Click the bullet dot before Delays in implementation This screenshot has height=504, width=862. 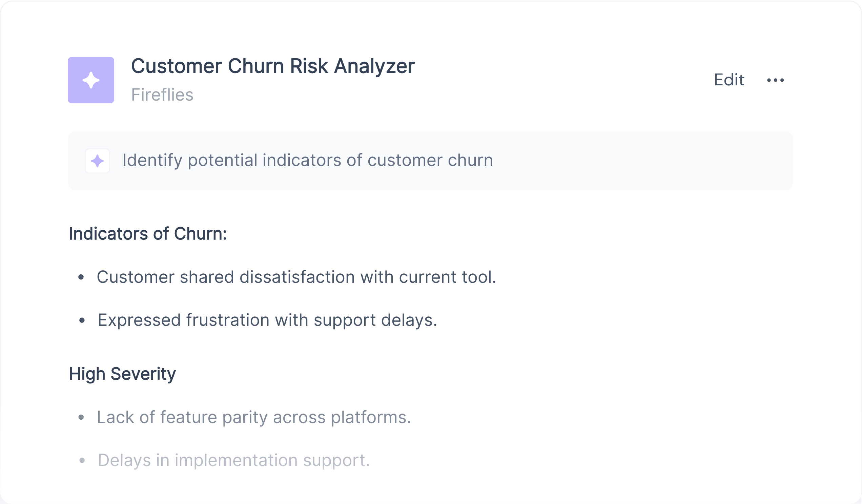click(82, 461)
